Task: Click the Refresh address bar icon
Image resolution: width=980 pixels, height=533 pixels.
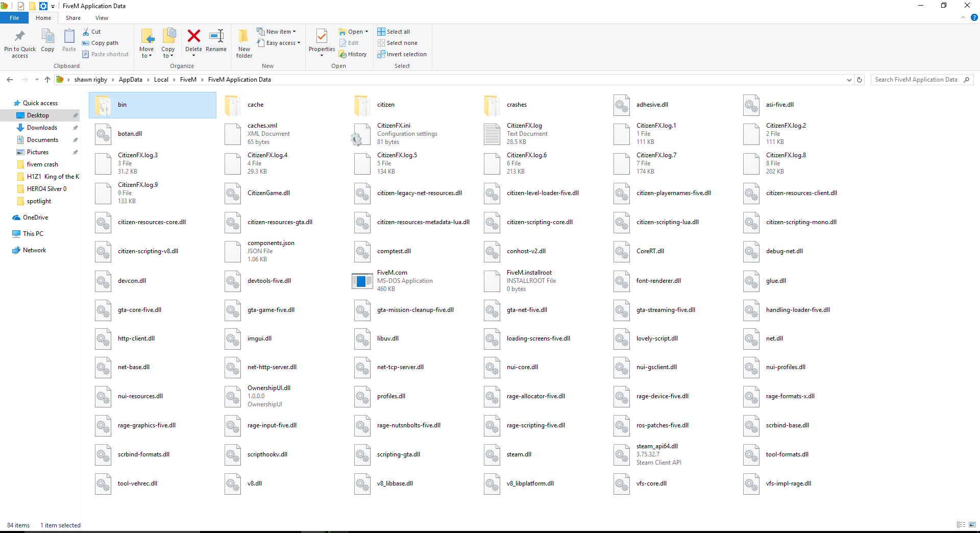Action: (860, 80)
